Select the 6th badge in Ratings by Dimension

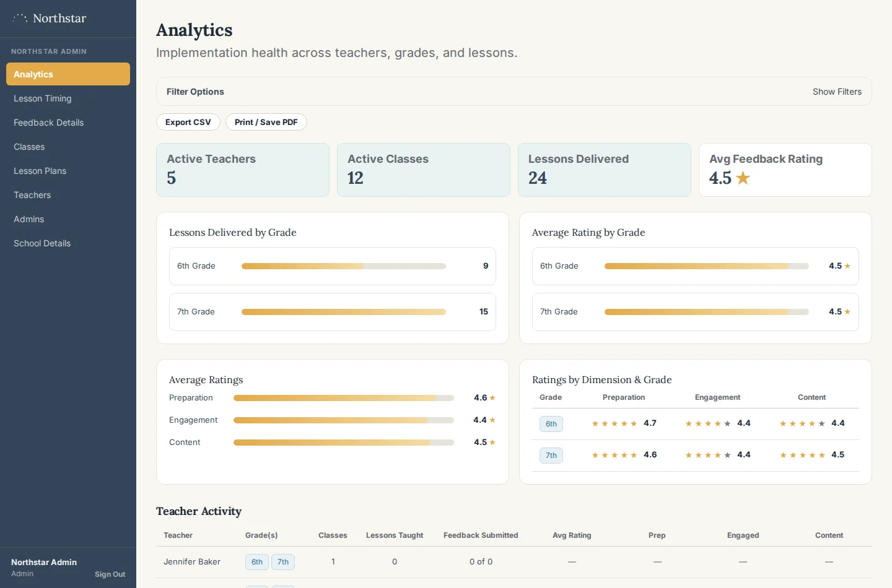pyautogui.click(x=551, y=424)
